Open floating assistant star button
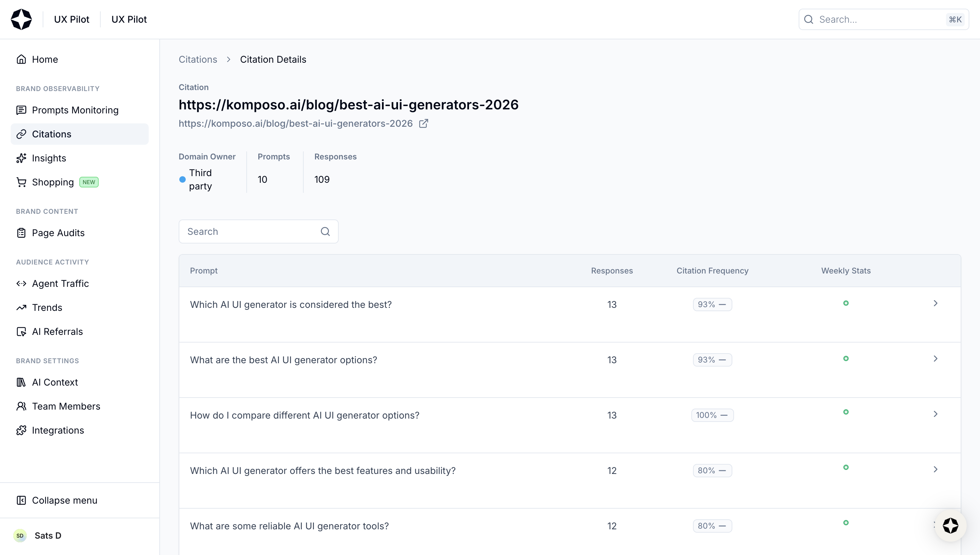 [x=950, y=526]
